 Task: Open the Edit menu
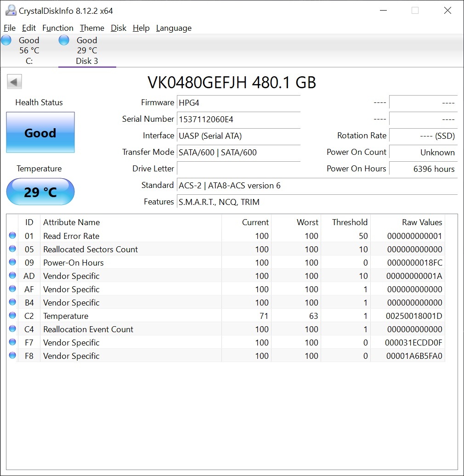click(x=29, y=28)
